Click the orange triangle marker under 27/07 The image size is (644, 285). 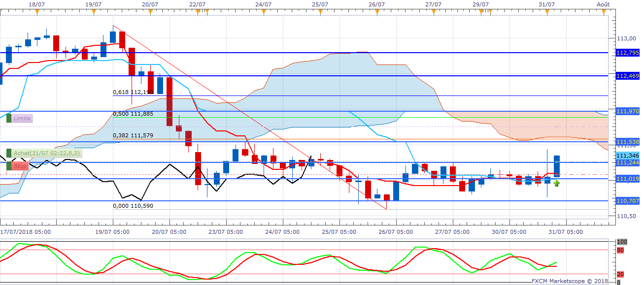tap(433, 12)
